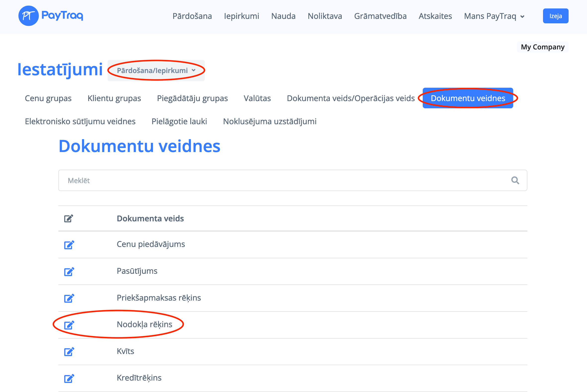Viewport: 587px width, 392px height.
Task: Click the search magnifier icon
Action: click(515, 180)
